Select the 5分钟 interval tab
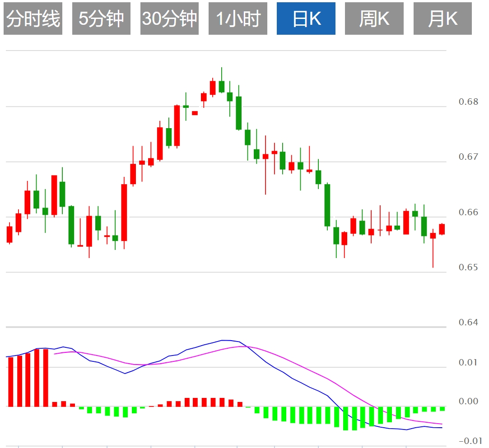The height and width of the screenshot is (448, 489). pyautogui.click(x=101, y=18)
